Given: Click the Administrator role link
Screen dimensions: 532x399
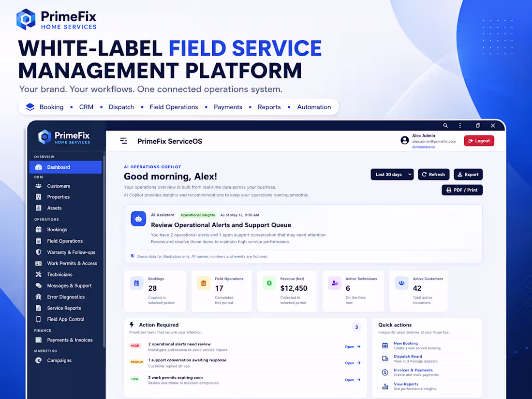Looking at the screenshot, I should pyautogui.click(x=424, y=147).
